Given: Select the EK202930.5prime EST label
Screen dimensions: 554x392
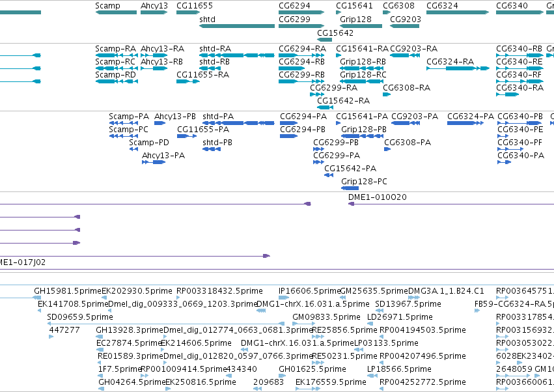Looking at the screenshot, I should pyautogui.click(x=137, y=291).
